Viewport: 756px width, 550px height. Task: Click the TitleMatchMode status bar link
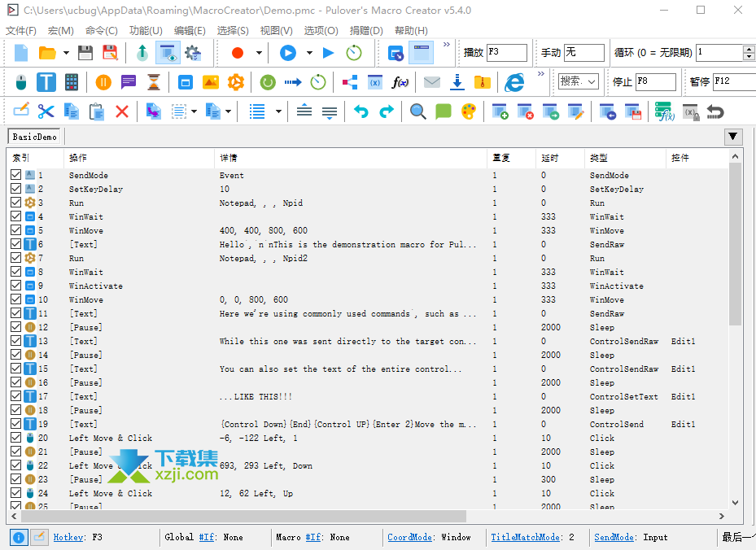(526, 537)
